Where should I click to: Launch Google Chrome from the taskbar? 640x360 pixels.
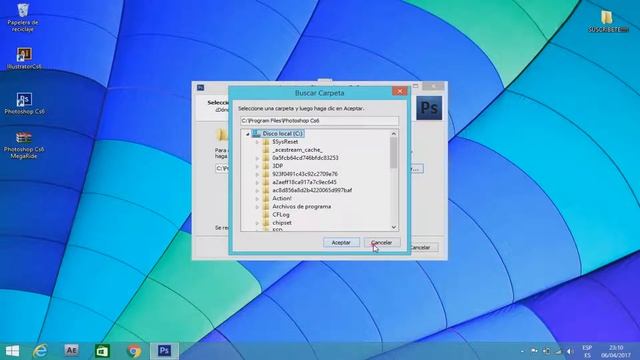coord(134,351)
